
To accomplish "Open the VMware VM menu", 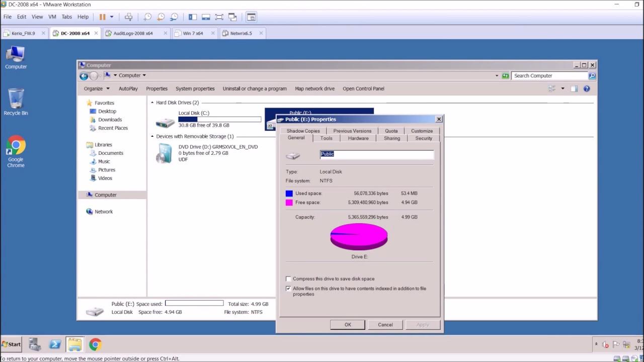I will click(52, 17).
